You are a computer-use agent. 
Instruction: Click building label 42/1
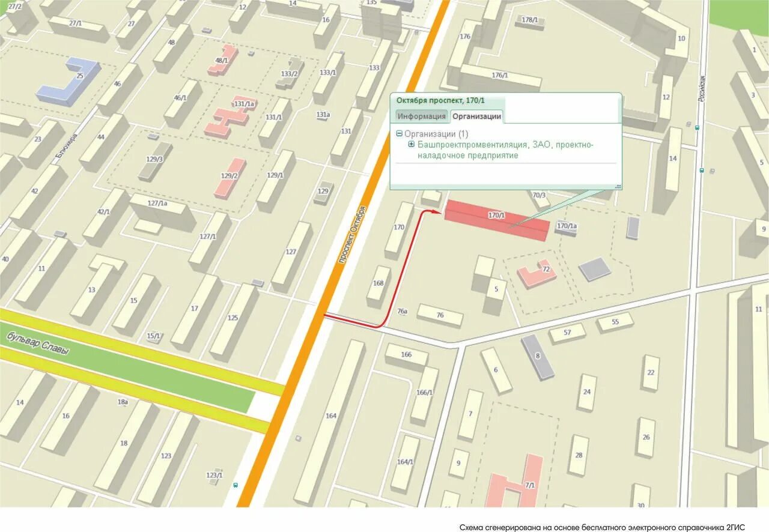(103, 212)
